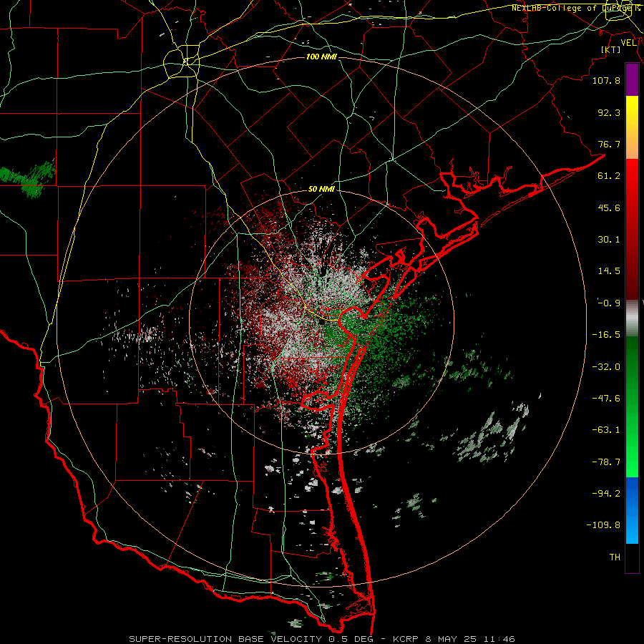This screenshot has width=644, height=644.
Task: Click the 76.7 value on velocity scale
Action: click(609, 144)
